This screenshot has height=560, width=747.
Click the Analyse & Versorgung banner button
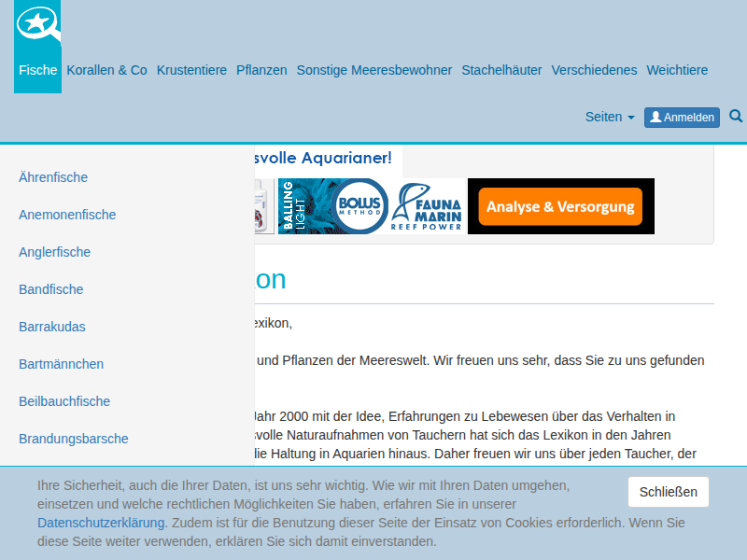(560, 206)
